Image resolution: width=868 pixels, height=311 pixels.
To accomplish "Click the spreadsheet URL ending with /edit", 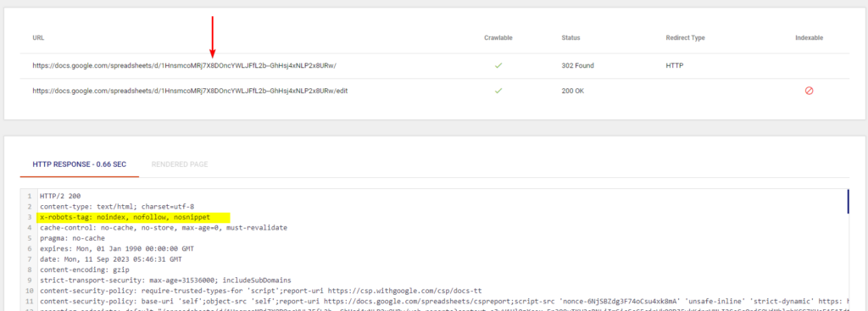I will click(190, 91).
